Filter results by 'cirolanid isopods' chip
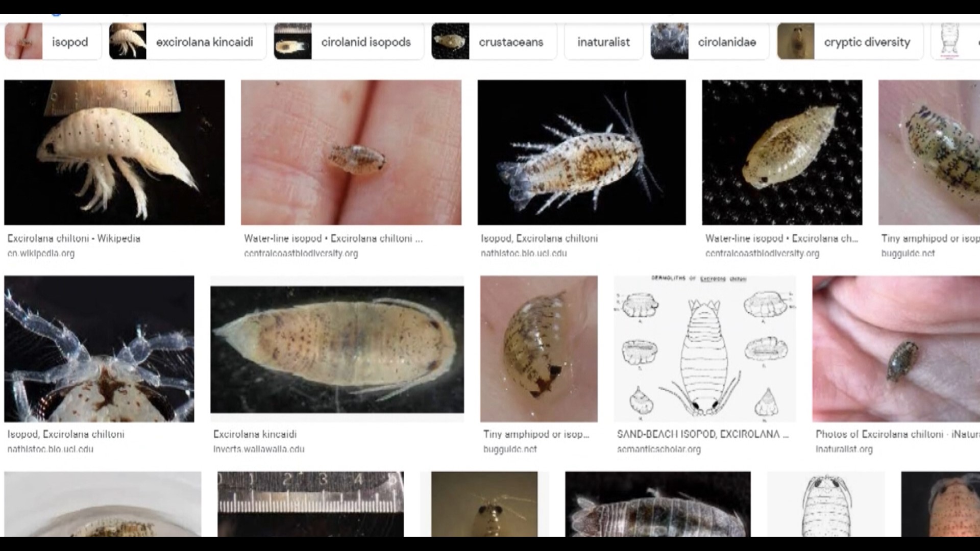This screenshot has height=551, width=980. 349,41
